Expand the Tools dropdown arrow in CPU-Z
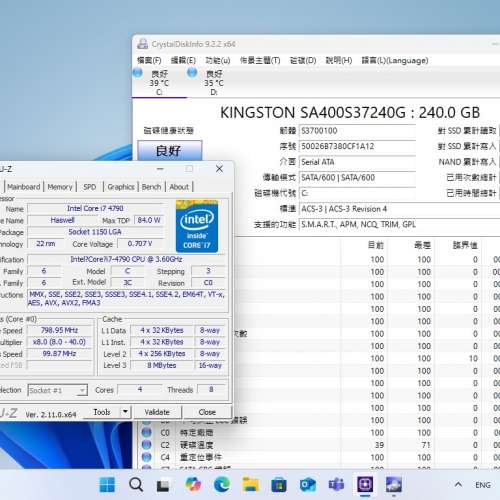 [x=125, y=412]
